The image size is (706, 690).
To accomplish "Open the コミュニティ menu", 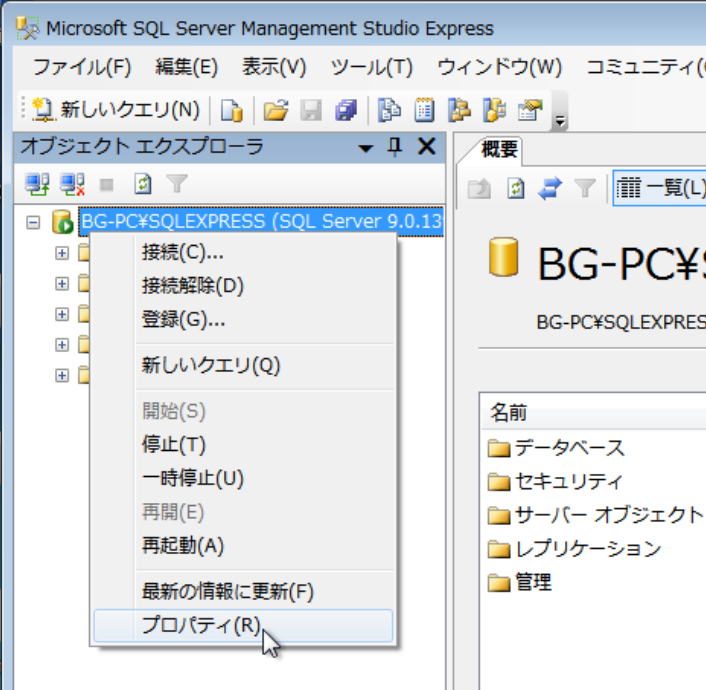I will click(646, 68).
